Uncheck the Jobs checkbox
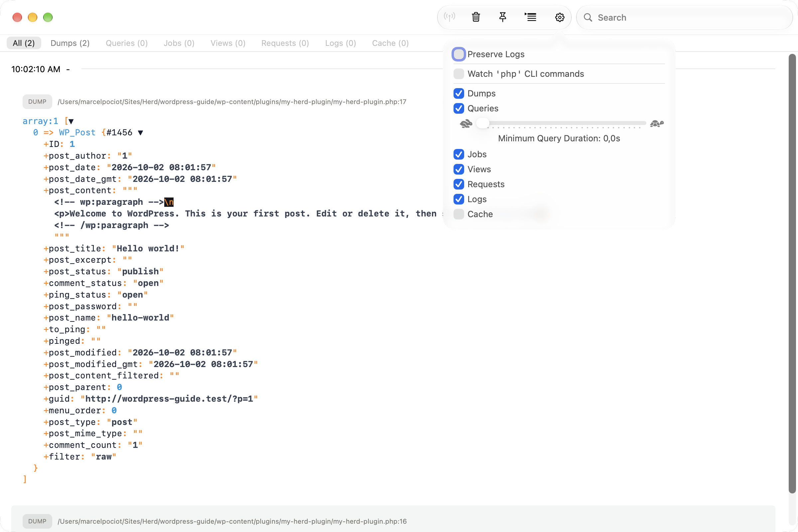 coord(459,154)
